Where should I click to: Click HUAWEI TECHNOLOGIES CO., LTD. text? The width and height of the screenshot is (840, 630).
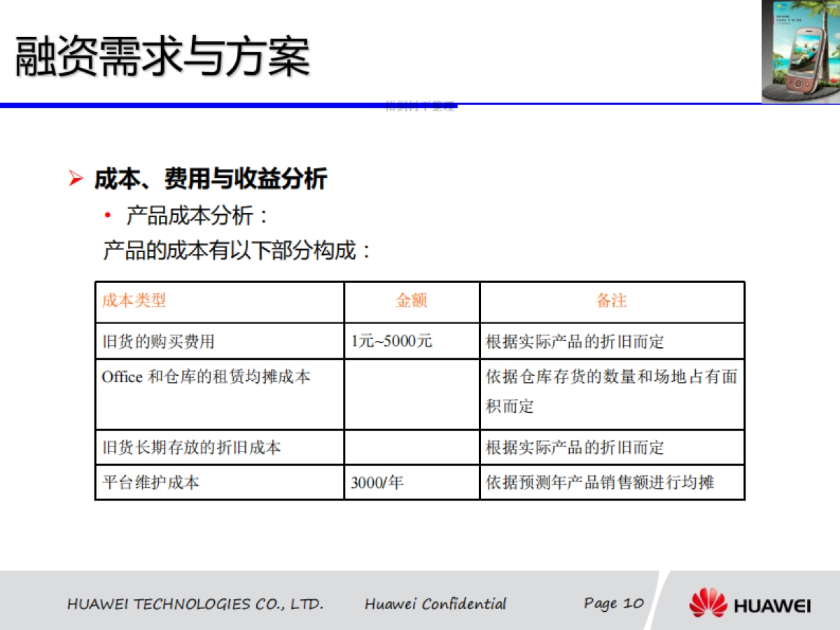(x=197, y=603)
